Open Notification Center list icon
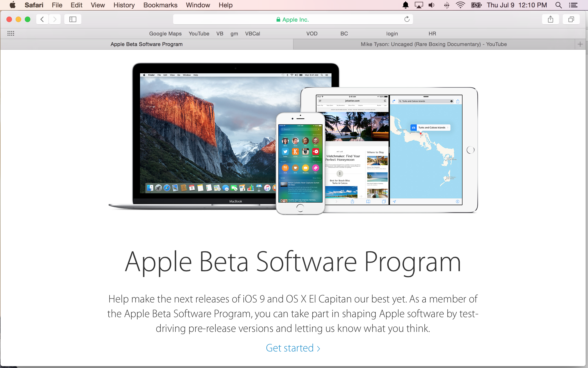Viewport: 588px width, 368px height. [x=573, y=5]
